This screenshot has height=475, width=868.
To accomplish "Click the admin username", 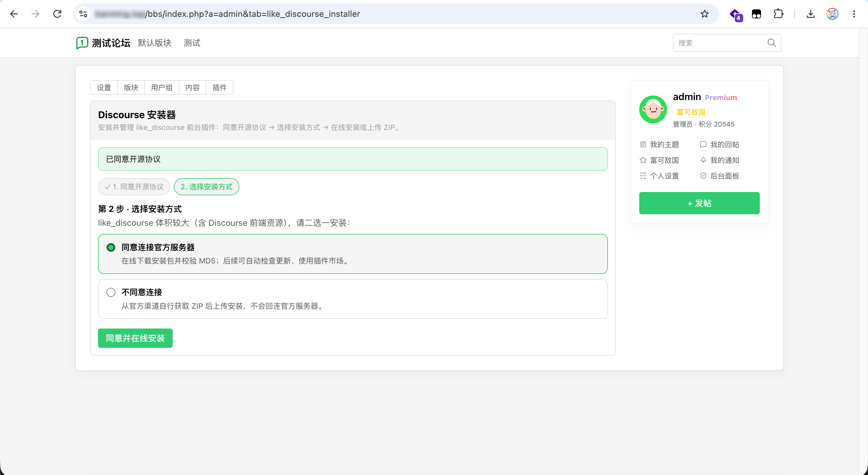I will tap(687, 97).
